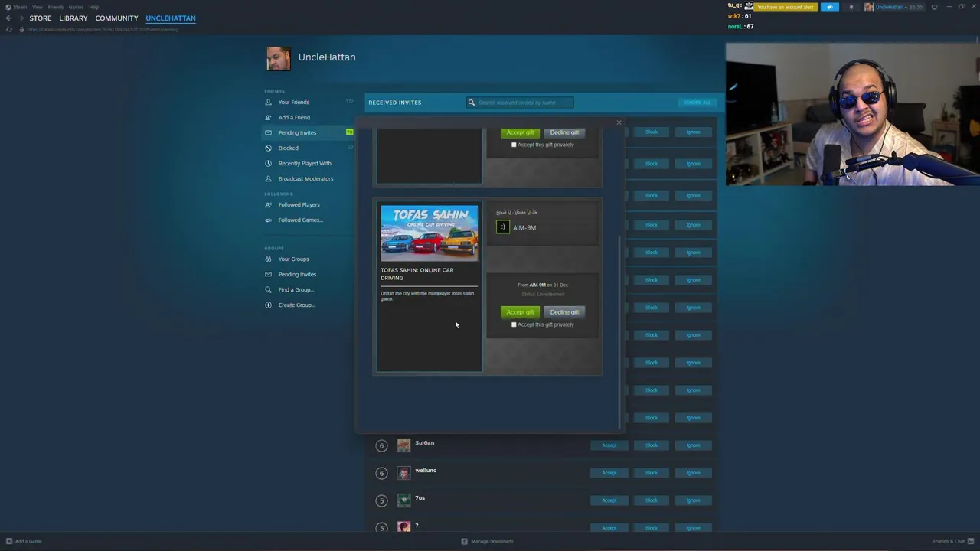
Task: Ignore Sul6an's invite
Action: point(693,445)
